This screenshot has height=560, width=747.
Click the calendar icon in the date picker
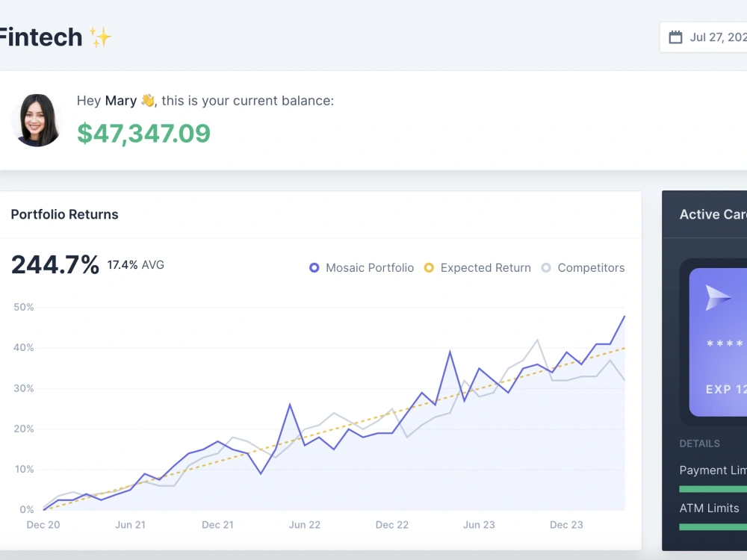coord(675,37)
